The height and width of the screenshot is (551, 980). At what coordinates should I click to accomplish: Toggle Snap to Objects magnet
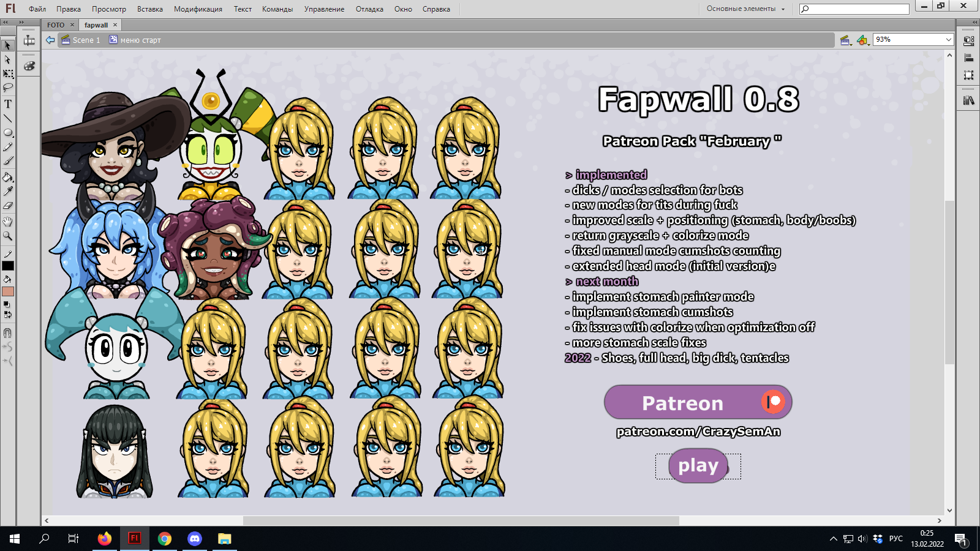click(7, 333)
